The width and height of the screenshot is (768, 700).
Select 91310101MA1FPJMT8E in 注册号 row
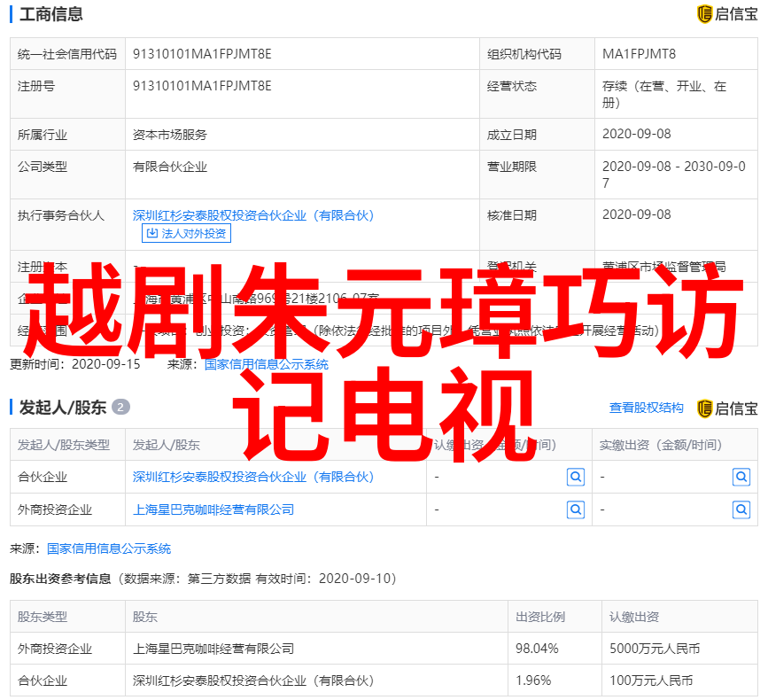pyautogui.click(x=202, y=86)
